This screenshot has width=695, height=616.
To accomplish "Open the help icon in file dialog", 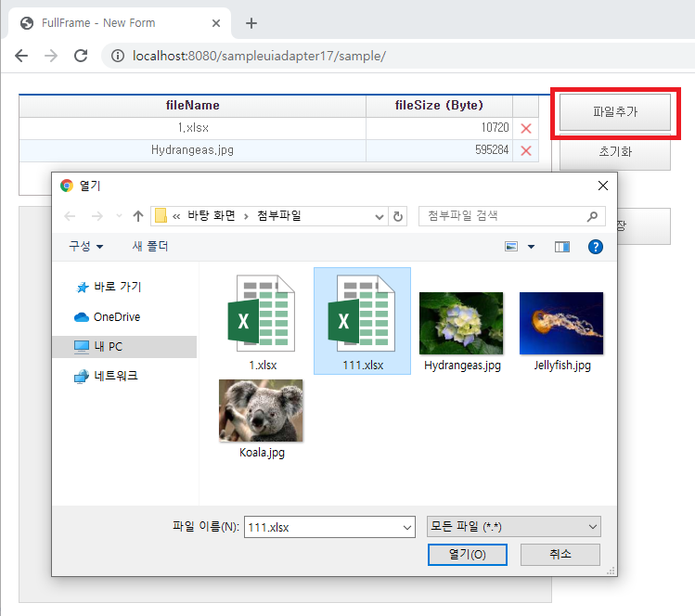I will coord(596,247).
